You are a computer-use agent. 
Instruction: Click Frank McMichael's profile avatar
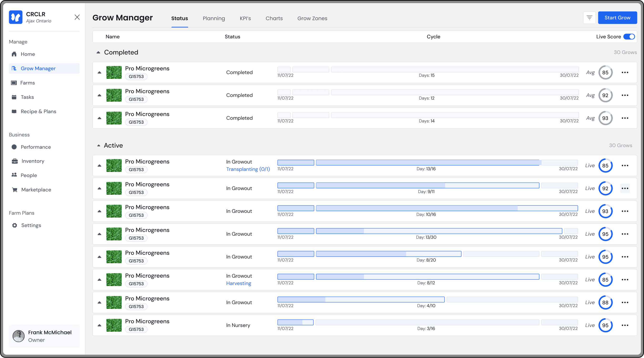click(x=19, y=336)
